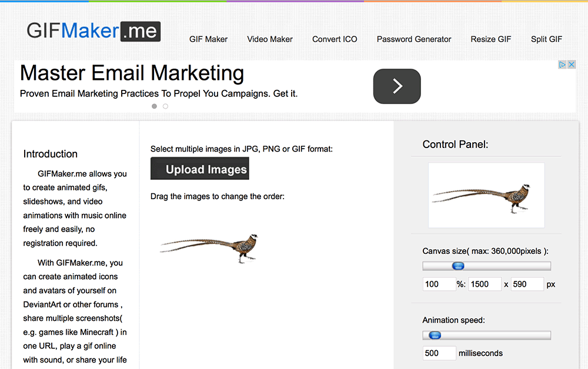This screenshot has height=369, width=588.
Task: Close the ad banner
Action: point(572,65)
